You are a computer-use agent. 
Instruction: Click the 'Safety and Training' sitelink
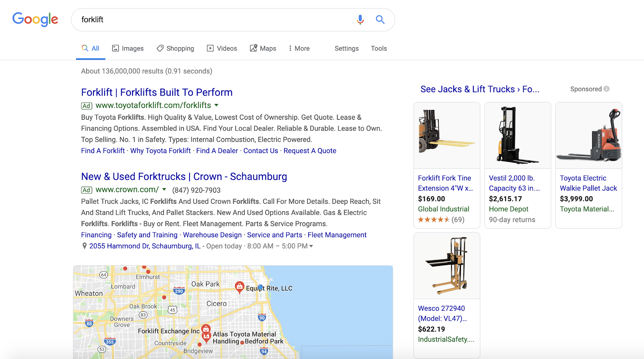tap(147, 235)
